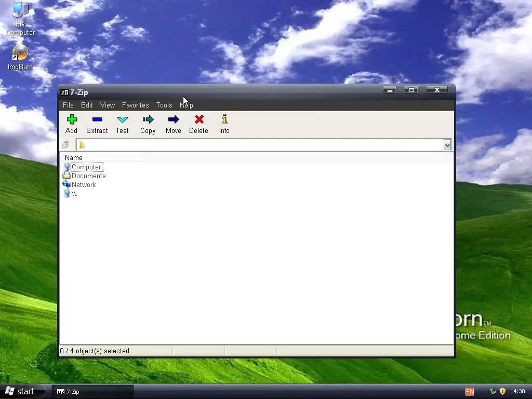Click the Windows start button
Screen dimensions: 532x399
click(x=21, y=392)
